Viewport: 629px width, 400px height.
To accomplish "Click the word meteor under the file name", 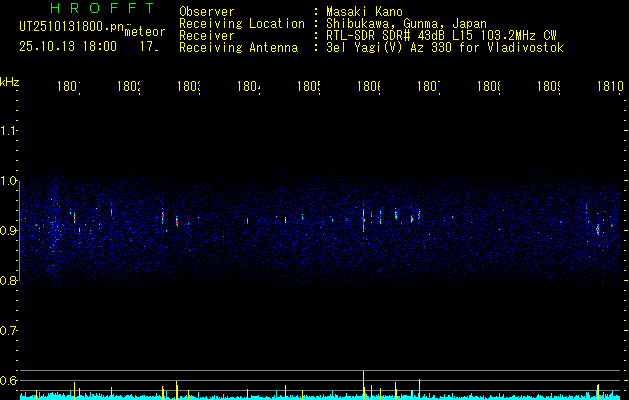I will click(x=144, y=32).
